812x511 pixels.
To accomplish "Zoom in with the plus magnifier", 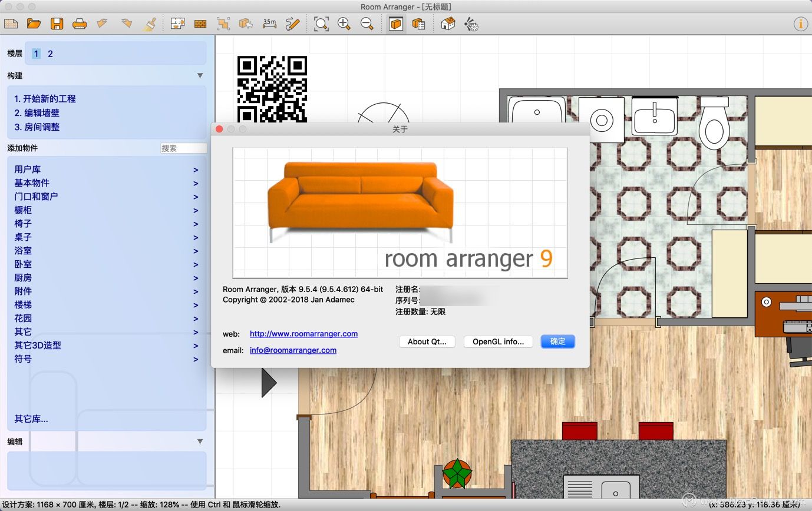I will coord(344,24).
